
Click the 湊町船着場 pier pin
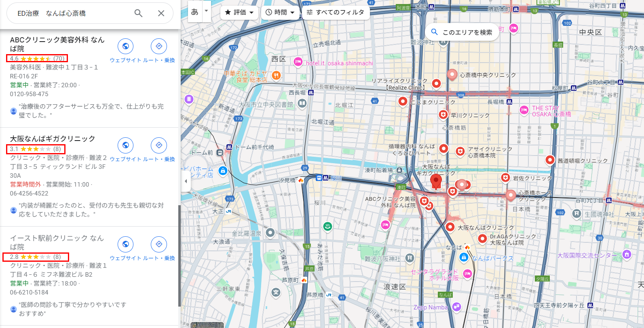pyautogui.click(x=399, y=170)
